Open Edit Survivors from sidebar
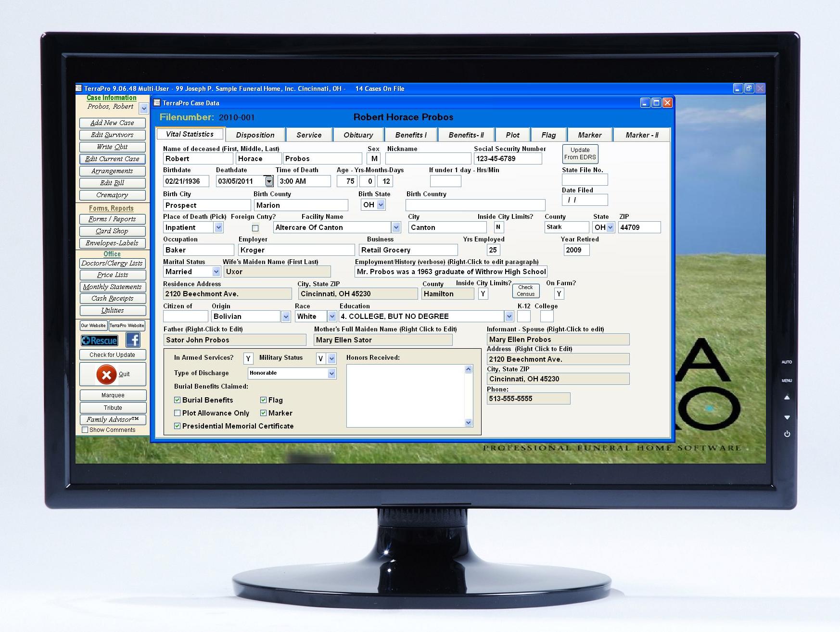This screenshot has height=632, width=840. click(113, 135)
